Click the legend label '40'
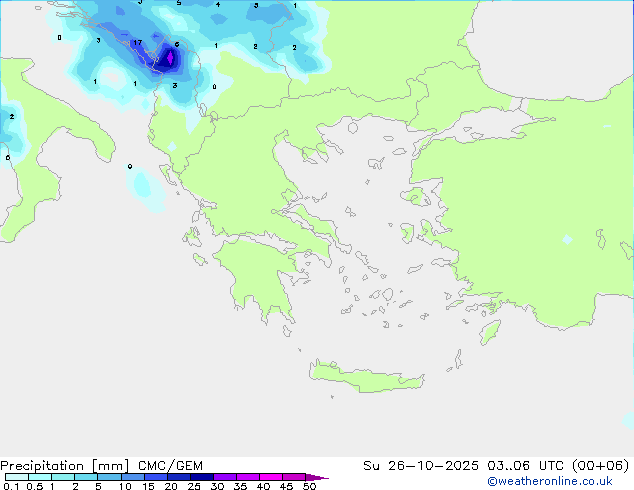This screenshot has width=634, height=490. tap(263, 486)
